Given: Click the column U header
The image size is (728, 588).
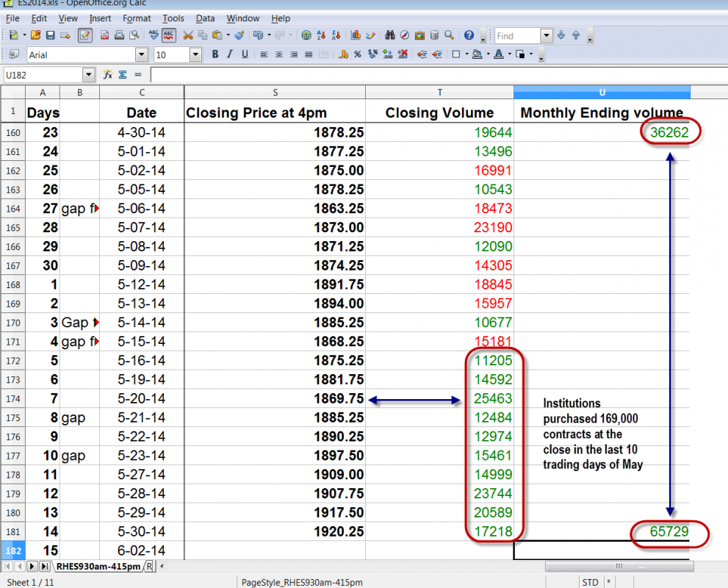Looking at the screenshot, I should [x=602, y=92].
